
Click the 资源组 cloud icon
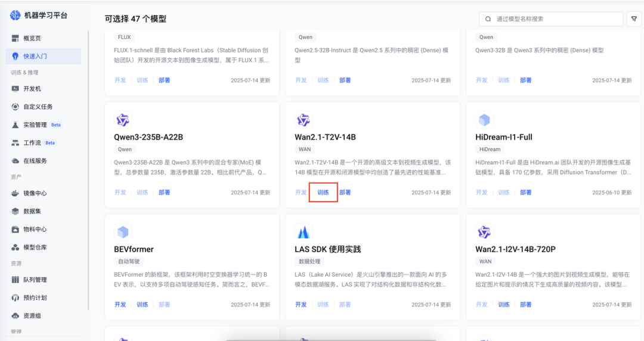point(15,316)
